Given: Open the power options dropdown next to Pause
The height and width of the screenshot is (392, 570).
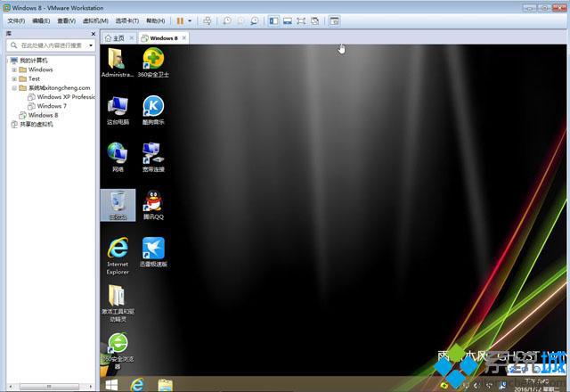Looking at the screenshot, I should coord(190,21).
